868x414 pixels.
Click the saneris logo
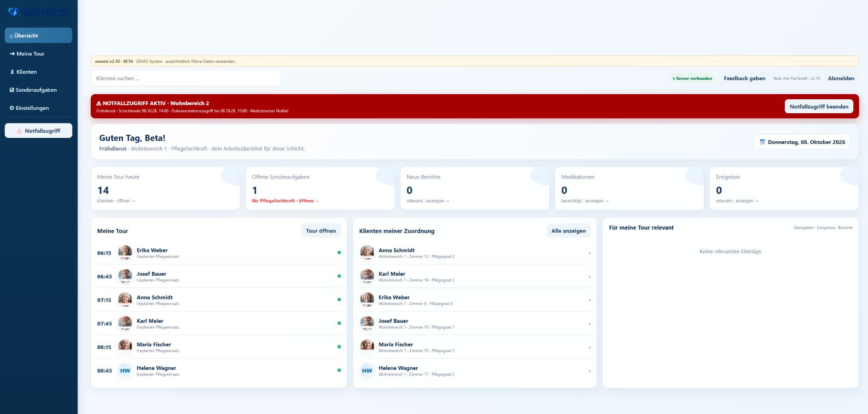click(x=39, y=12)
